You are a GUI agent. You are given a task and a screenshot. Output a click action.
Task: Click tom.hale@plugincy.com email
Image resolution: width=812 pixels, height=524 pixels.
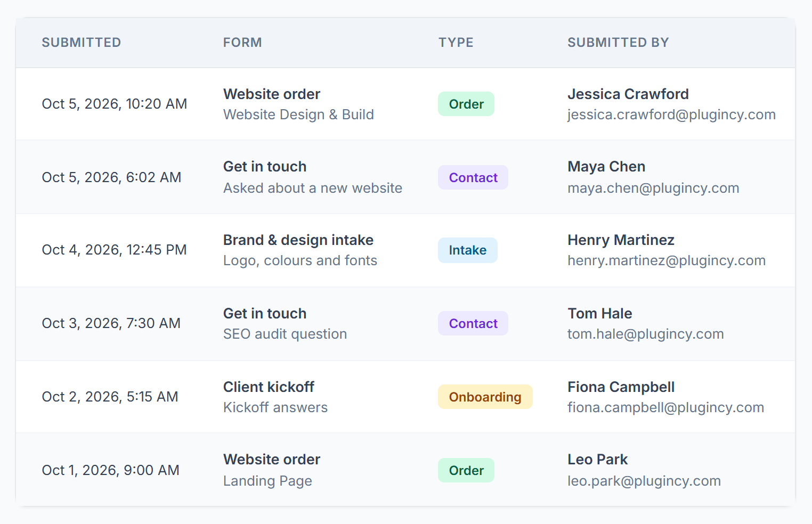[646, 334]
